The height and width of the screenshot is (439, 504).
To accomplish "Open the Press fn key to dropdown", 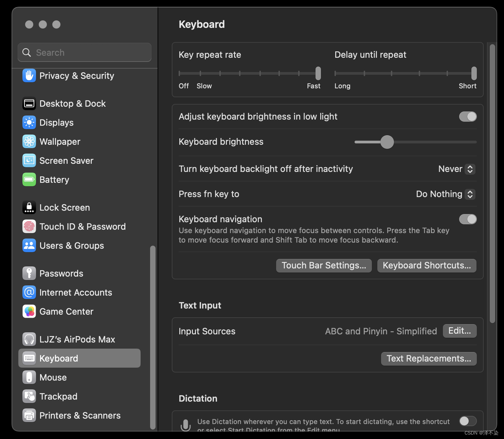I will pyautogui.click(x=445, y=194).
